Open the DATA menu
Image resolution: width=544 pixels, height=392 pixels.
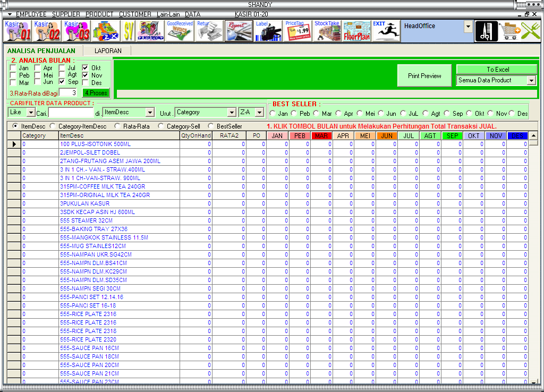pos(192,14)
